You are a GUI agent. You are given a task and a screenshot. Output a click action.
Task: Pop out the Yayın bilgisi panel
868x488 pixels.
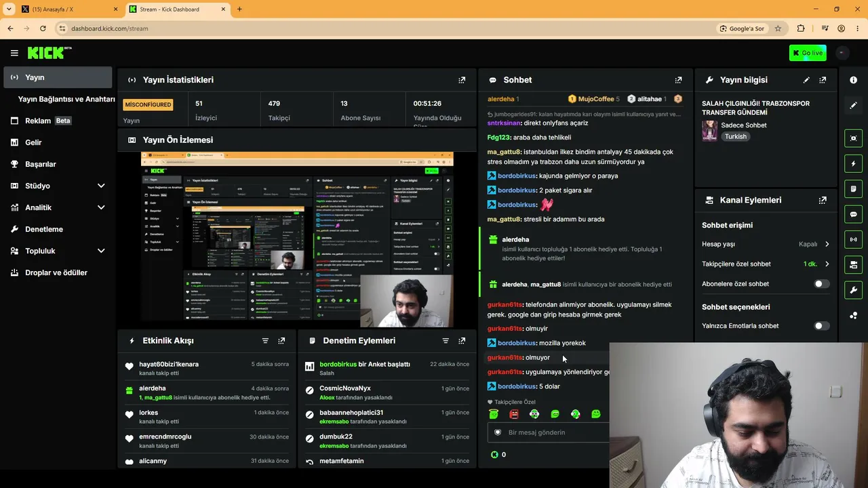(823, 80)
